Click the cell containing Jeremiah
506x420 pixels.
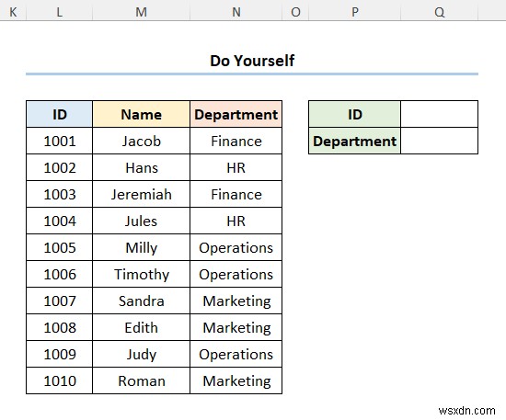141,194
